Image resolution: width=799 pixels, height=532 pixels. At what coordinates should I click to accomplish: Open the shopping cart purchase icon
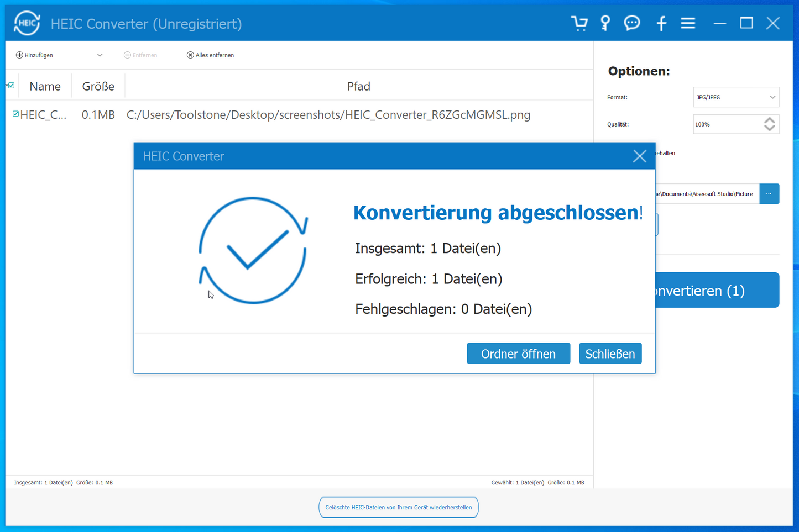[579, 23]
